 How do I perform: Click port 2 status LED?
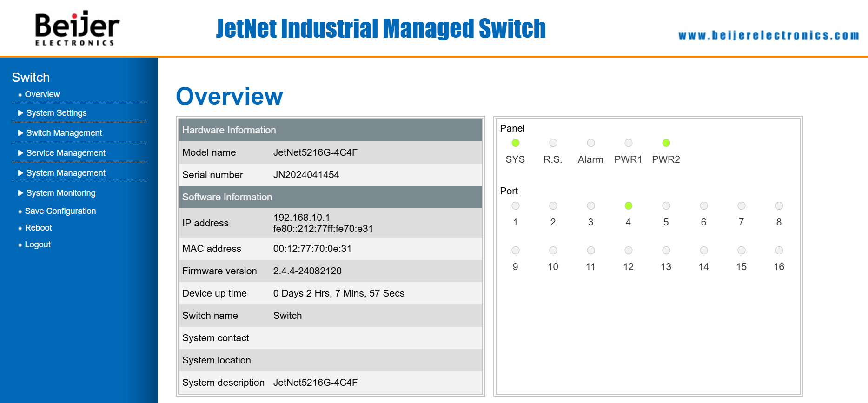553,206
